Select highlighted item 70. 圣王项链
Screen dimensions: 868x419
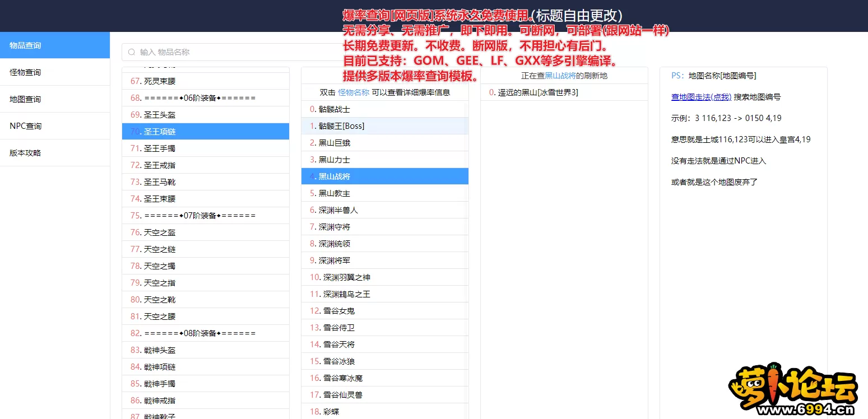tap(206, 132)
